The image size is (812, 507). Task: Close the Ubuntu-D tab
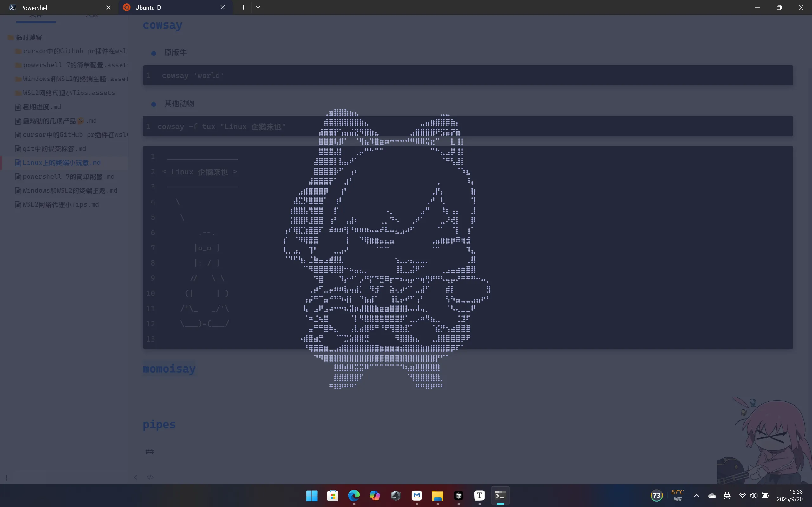pos(222,7)
